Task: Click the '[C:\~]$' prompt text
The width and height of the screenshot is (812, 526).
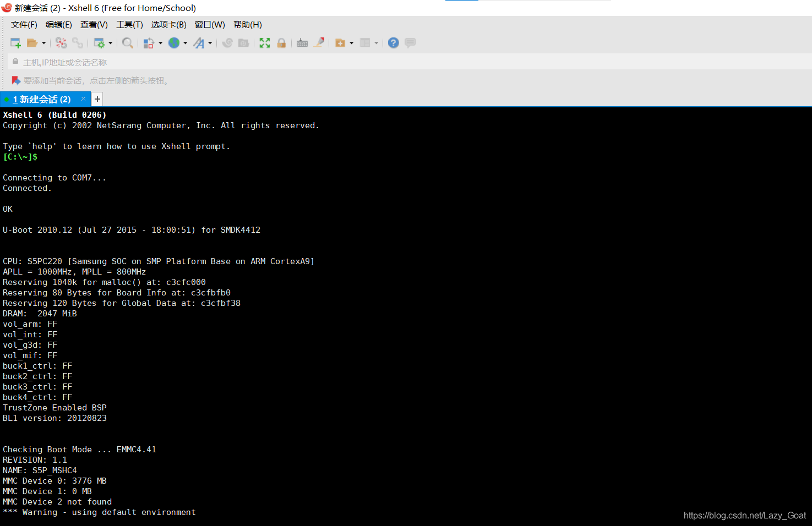Action: pos(20,157)
